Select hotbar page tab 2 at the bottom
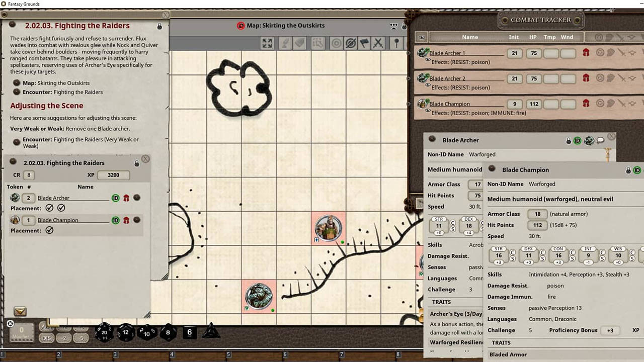The width and height of the screenshot is (644, 362). [x=59, y=354]
